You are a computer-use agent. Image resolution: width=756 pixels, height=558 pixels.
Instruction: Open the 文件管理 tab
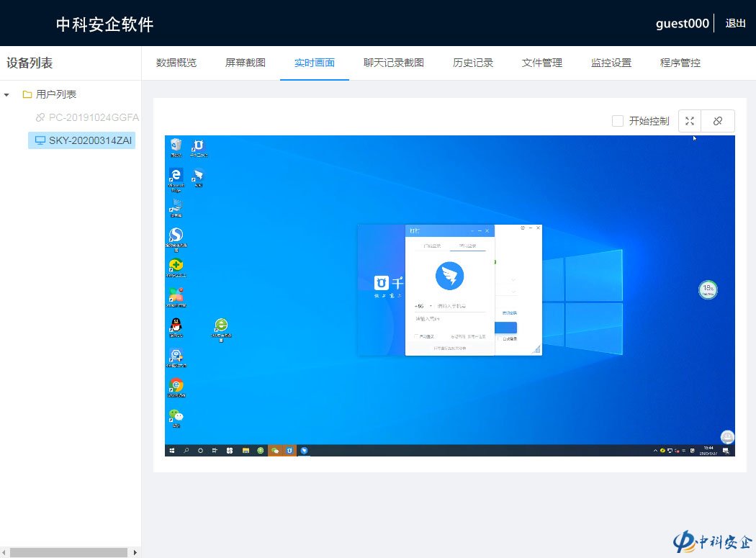(542, 63)
